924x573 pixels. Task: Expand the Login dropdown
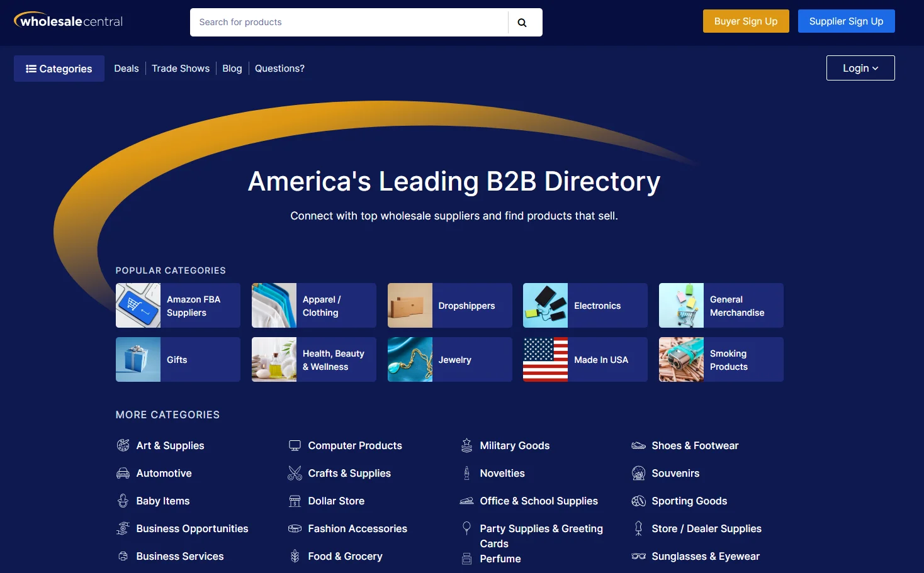[x=860, y=68]
